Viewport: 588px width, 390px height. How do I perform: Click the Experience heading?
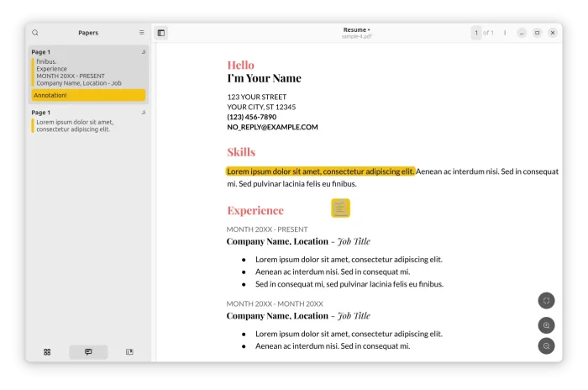tap(255, 211)
